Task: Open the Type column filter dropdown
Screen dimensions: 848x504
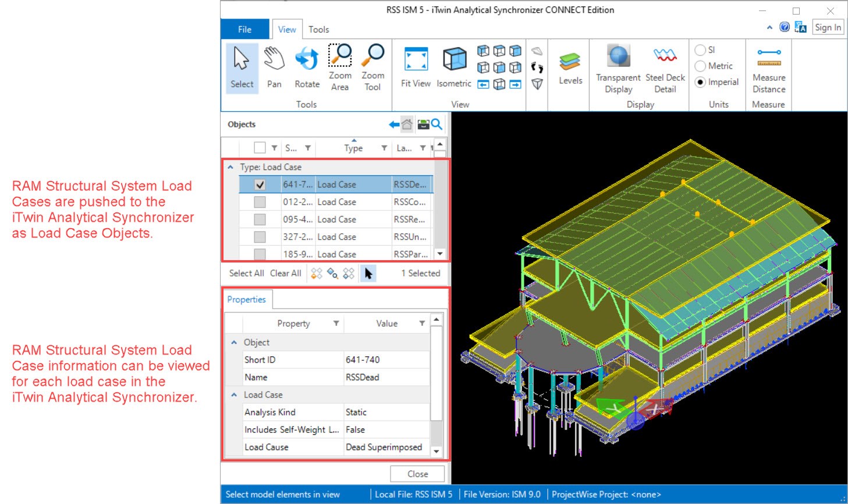Action: (384, 148)
